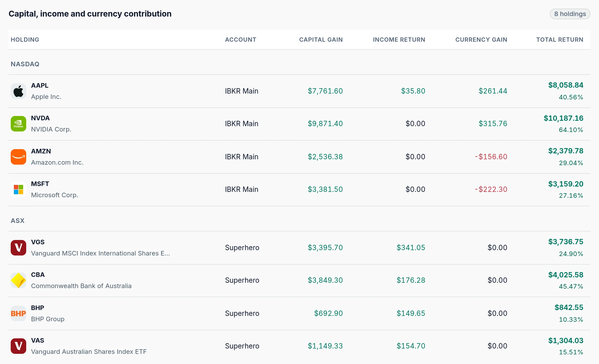Open the NVDA ticker

pos(40,118)
